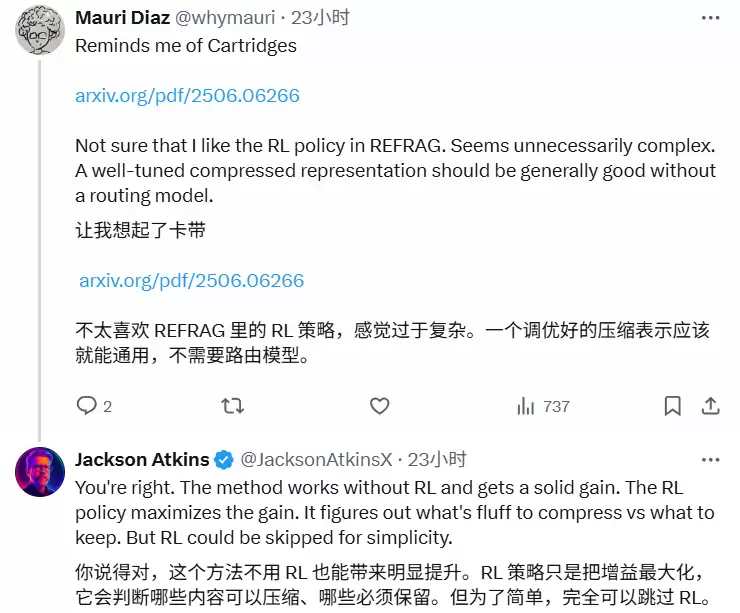Viewport: 740px width, 613px height.
Task: Go to the @JacksonAtkinsX handle
Action: click(314, 460)
